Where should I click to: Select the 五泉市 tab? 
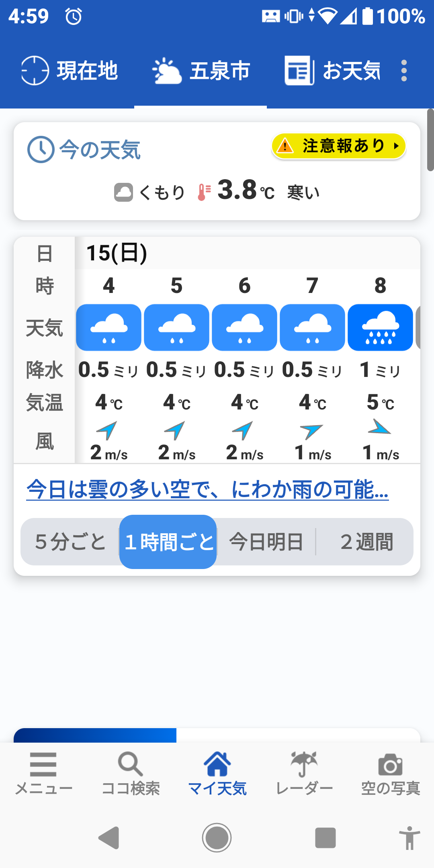click(x=201, y=71)
